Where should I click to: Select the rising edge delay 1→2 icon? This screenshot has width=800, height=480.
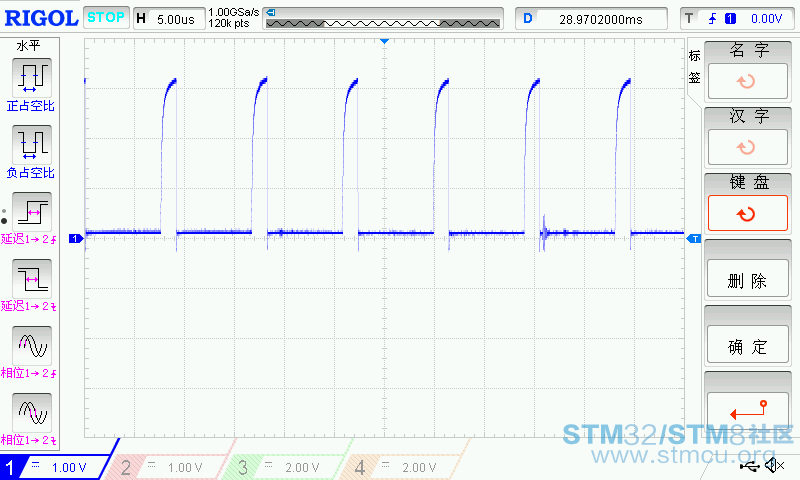pos(32,212)
